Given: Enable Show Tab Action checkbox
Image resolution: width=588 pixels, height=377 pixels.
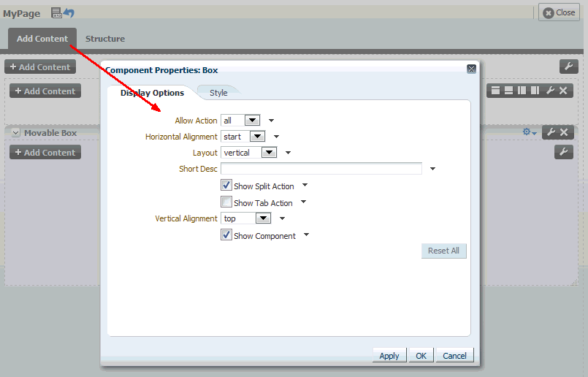Looking at the screenshot, I should click(x=226, y=202).
